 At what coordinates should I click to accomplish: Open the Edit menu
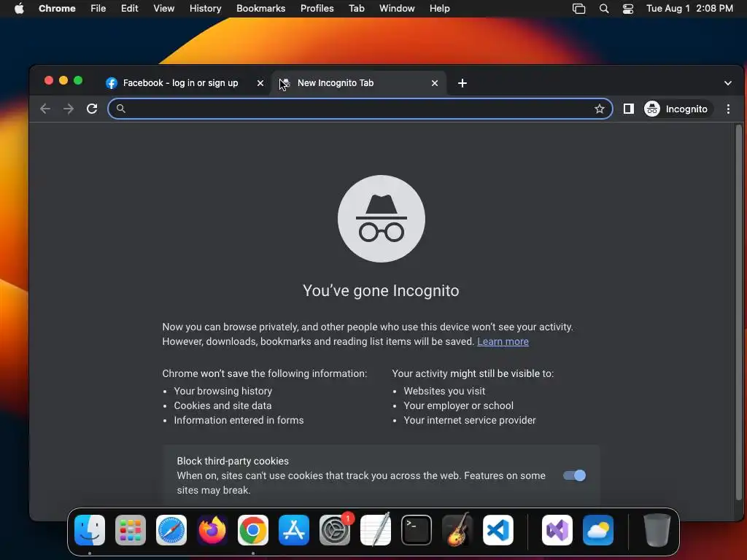(x=129, y=9)
